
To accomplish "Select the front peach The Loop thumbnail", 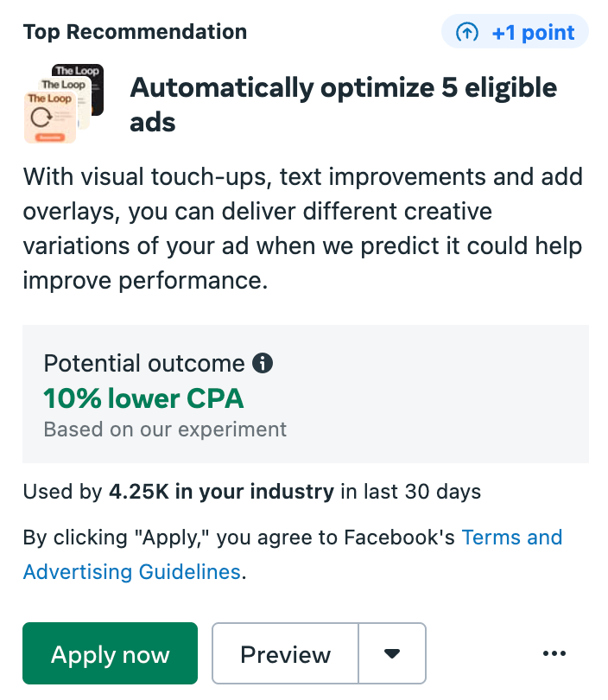I will pos(50,118).
